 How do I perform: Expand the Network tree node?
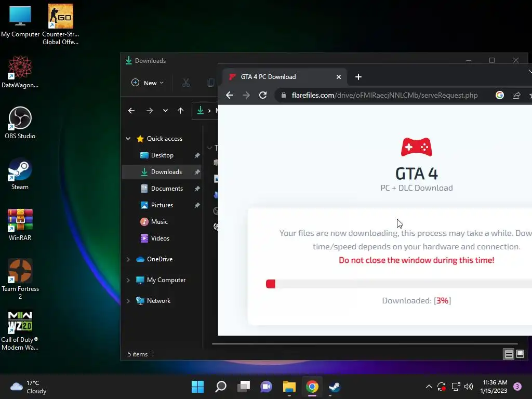point(128,301)
